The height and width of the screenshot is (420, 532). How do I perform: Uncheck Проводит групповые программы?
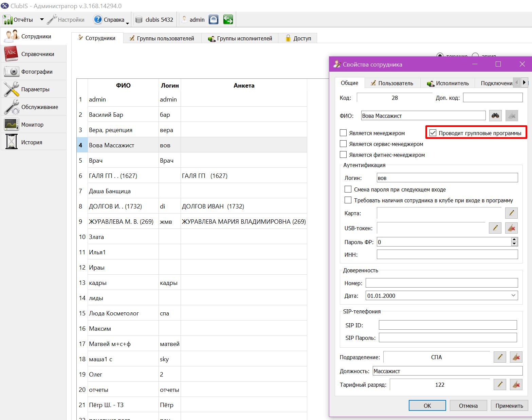pos(433,133)
